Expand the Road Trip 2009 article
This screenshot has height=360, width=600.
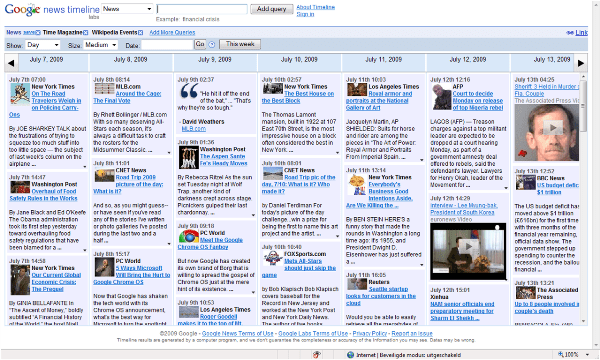pyautogui.click(x=169, y=244)
